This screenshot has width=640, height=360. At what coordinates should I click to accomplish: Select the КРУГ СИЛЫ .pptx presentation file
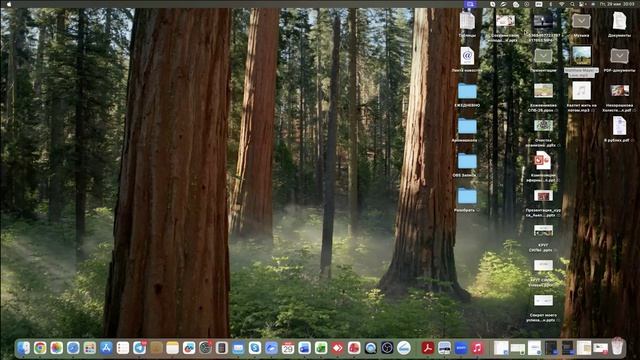pyautogui.click(x=543, y=231)
